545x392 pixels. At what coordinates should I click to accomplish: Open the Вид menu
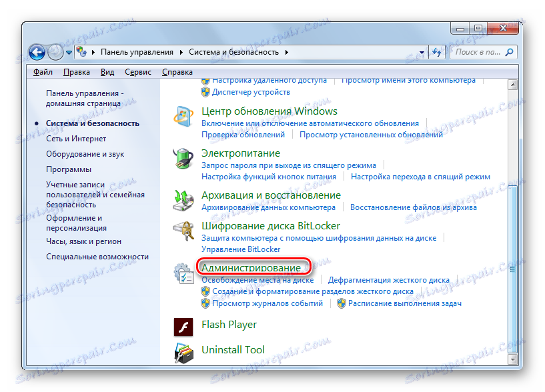[x=107, y=72]
